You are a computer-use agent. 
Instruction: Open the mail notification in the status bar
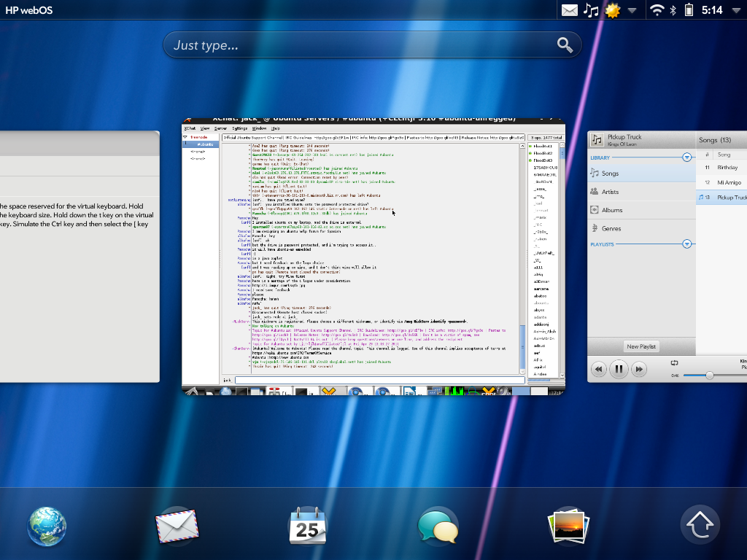click(570, 10)
